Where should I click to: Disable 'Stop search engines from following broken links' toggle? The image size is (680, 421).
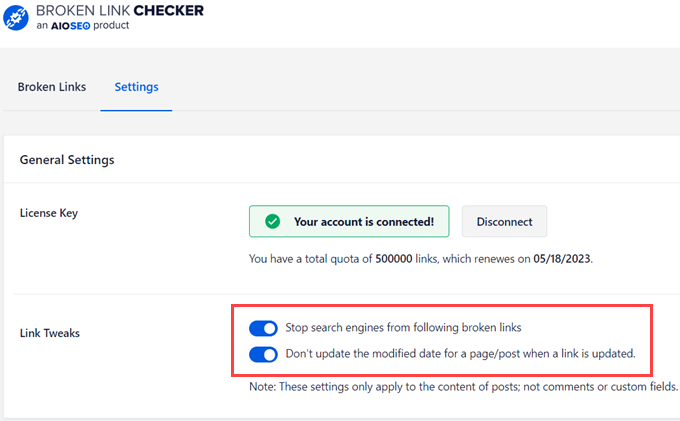(x=263, y=328)
